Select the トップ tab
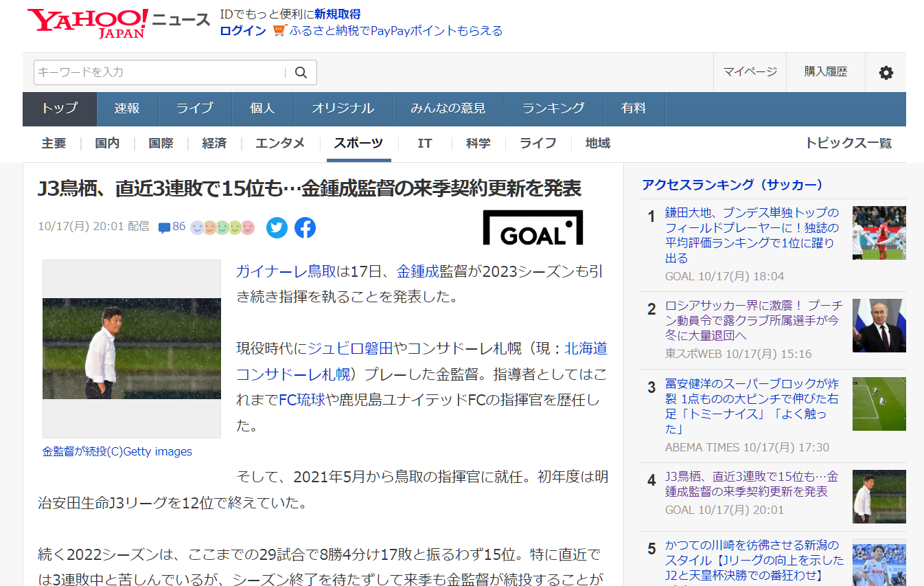924x586 pixels. 60,109
